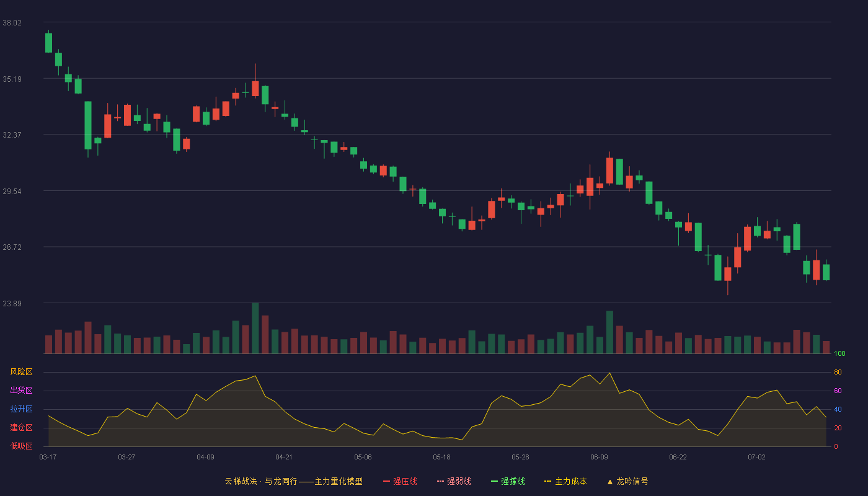Select the 35.19 price axis label

(x=12, y=79)
